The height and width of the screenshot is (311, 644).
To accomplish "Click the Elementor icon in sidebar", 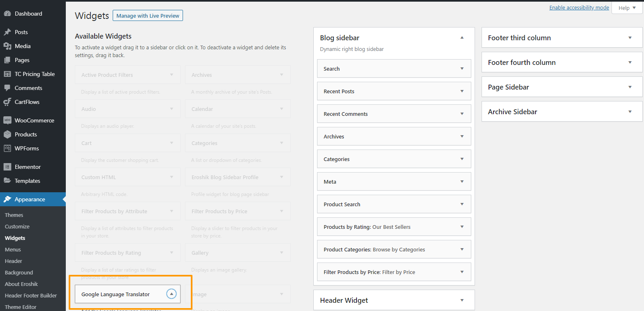I will (x=7, y=167).
